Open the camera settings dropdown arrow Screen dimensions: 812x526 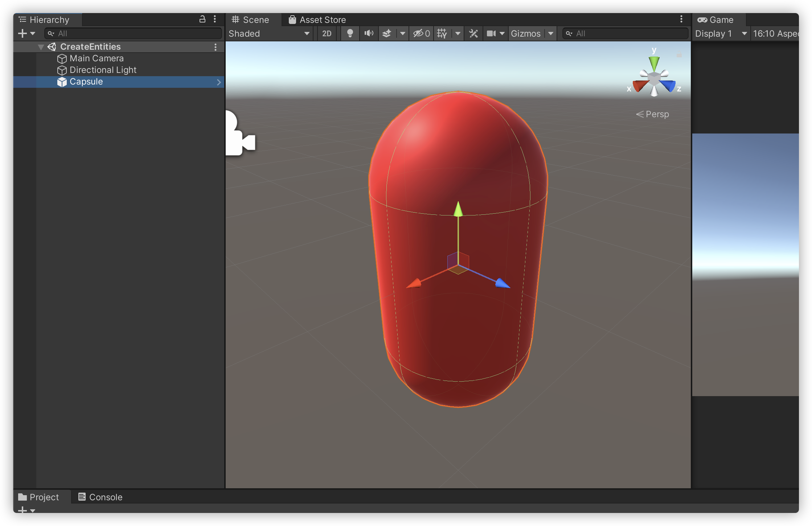[x=502, y=33]
